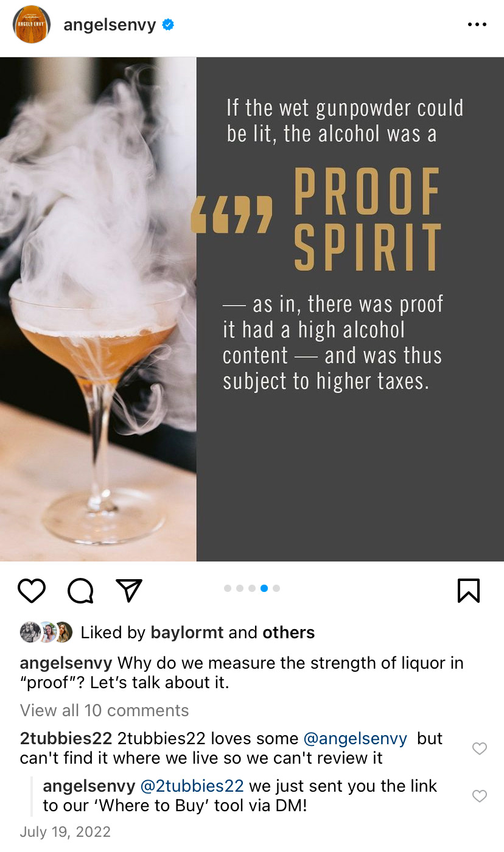504x852 pixels.
Task: Open the angelsenvy username in the header
Action: (x=110, y=25)
